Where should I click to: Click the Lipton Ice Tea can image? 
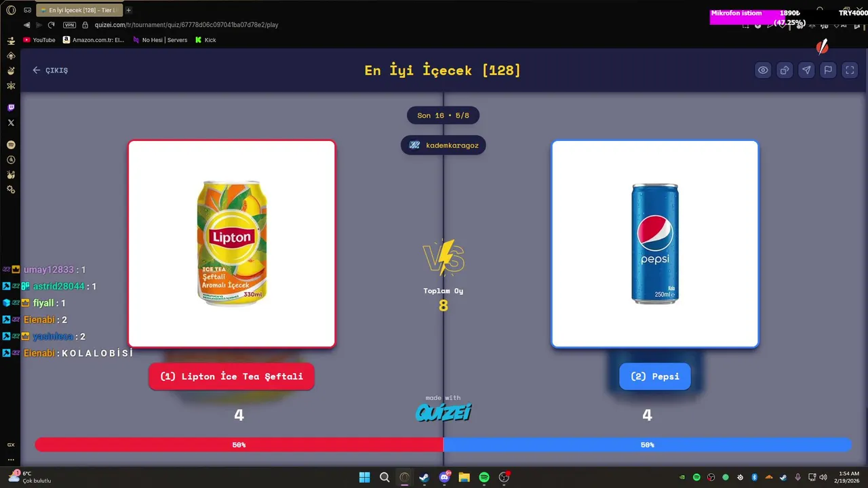click(232, 243)
